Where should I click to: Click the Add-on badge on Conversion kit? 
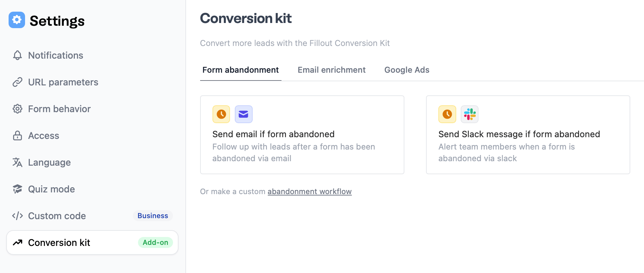tap(156, 242)
